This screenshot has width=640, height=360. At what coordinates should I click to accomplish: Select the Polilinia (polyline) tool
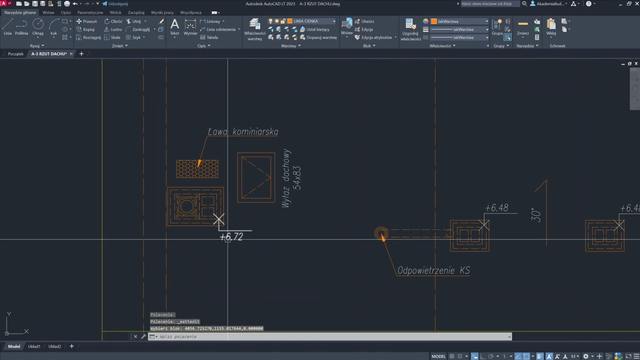coord(22,27)
